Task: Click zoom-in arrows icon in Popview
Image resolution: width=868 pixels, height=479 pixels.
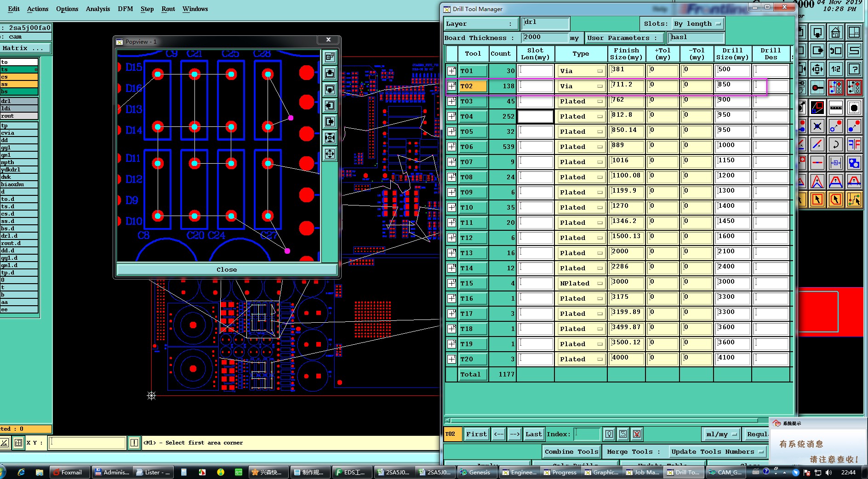Action: point(330,137)
